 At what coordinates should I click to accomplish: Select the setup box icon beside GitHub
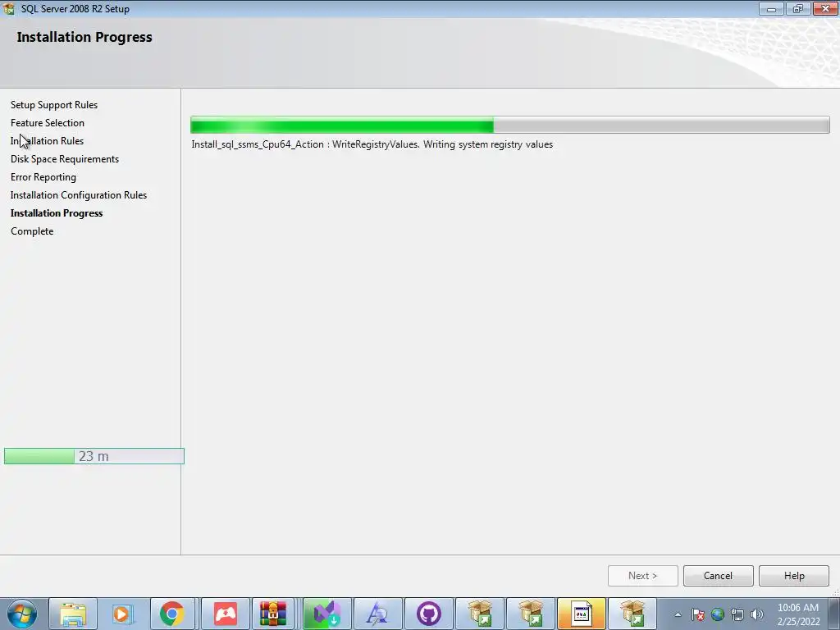point(480,614)
